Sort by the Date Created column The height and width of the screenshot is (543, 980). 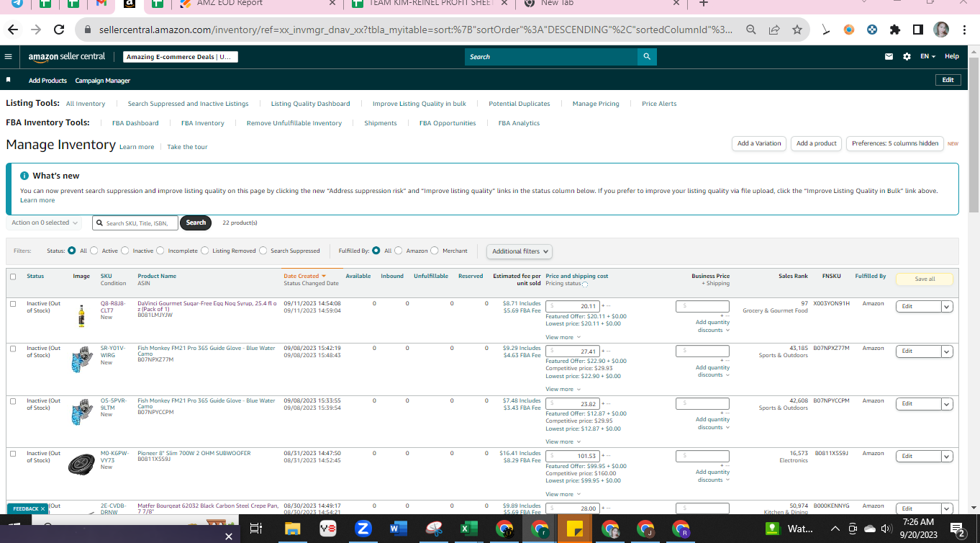(304, 276)
